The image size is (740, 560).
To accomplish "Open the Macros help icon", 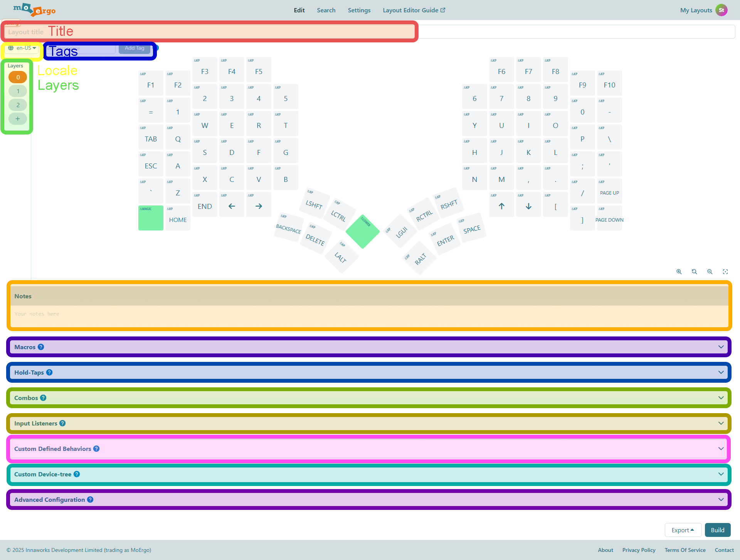I will pyautogui.click(x=41, y=346).
